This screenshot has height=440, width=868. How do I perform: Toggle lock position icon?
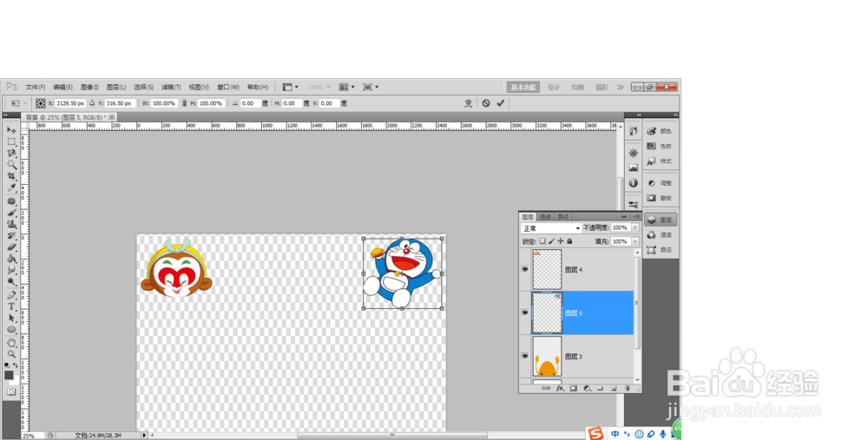pos(560,241)
